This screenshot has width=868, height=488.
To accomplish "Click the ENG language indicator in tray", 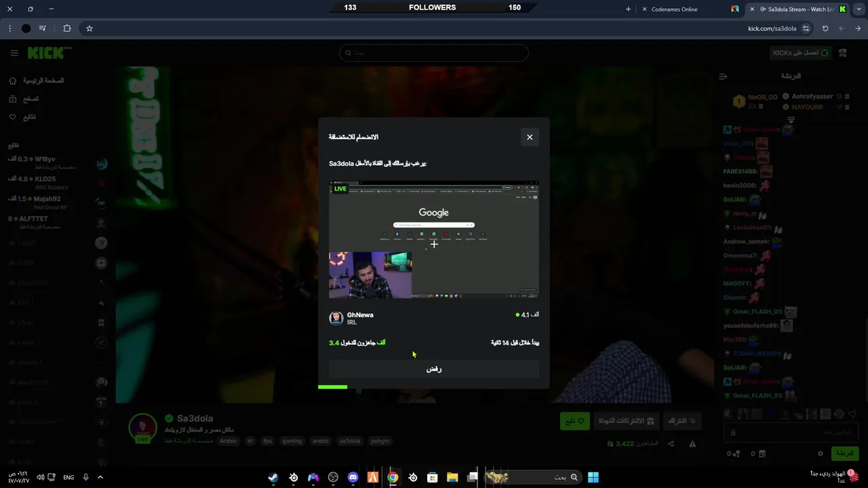I will pos(68,477).
